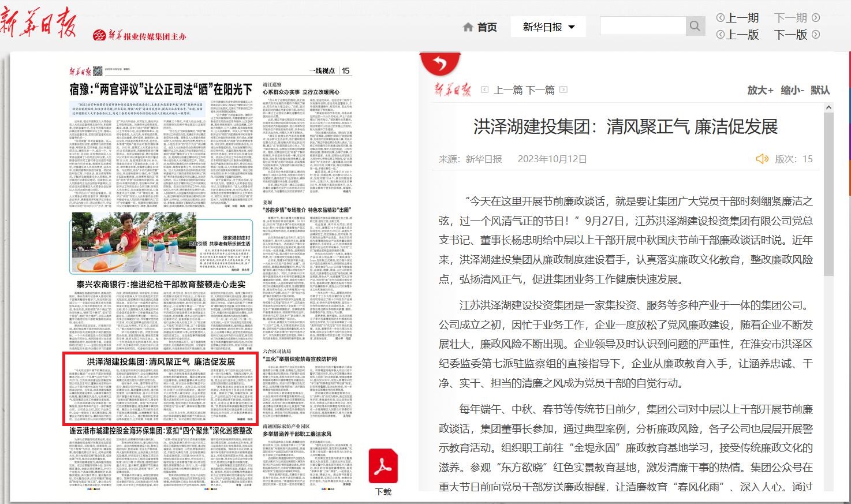Viewport: 851px width, 504px height.
Task: Open the 首页 home link
Action: (x=487, y=27)
